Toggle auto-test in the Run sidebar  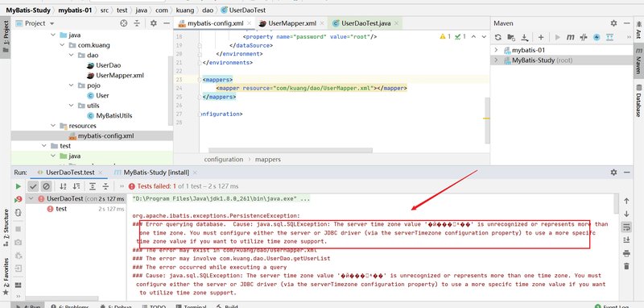tap(18, 213)
